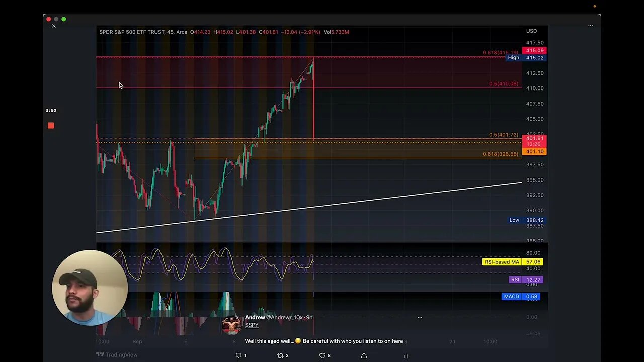Click the 401.81 current price label

534,138
